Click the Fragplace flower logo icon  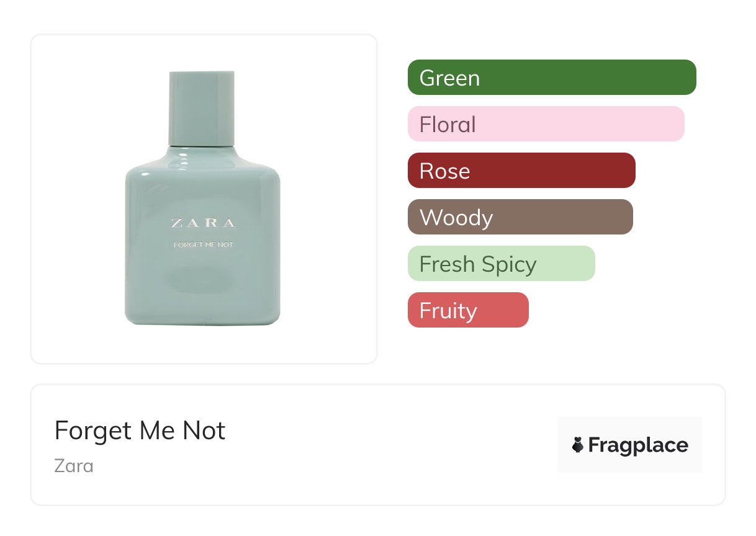click(578, 445)
